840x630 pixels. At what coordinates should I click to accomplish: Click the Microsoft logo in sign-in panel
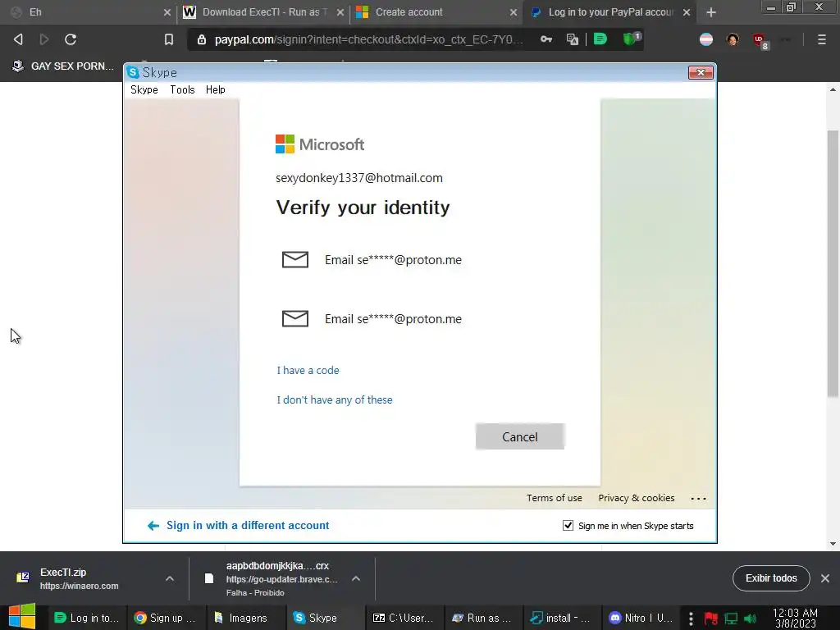tap(320, 144)
